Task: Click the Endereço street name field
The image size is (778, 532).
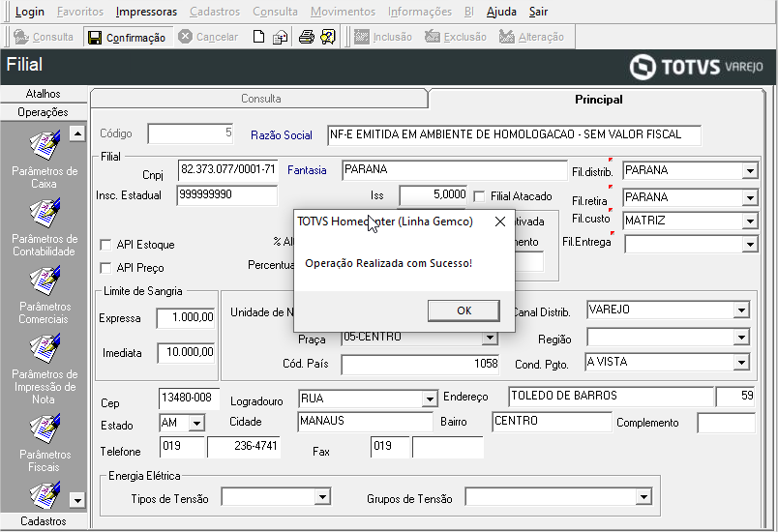Action: pos(611,397)
